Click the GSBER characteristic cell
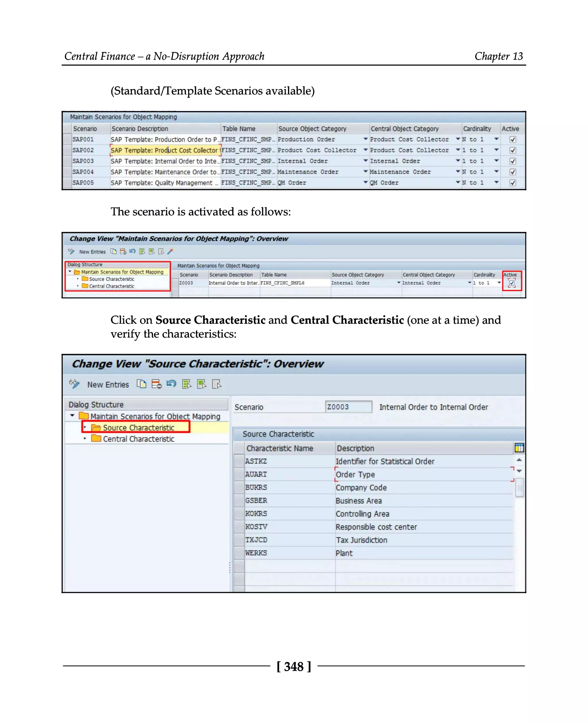This screenshot has height=725, width=588. [x=290, y=500]
